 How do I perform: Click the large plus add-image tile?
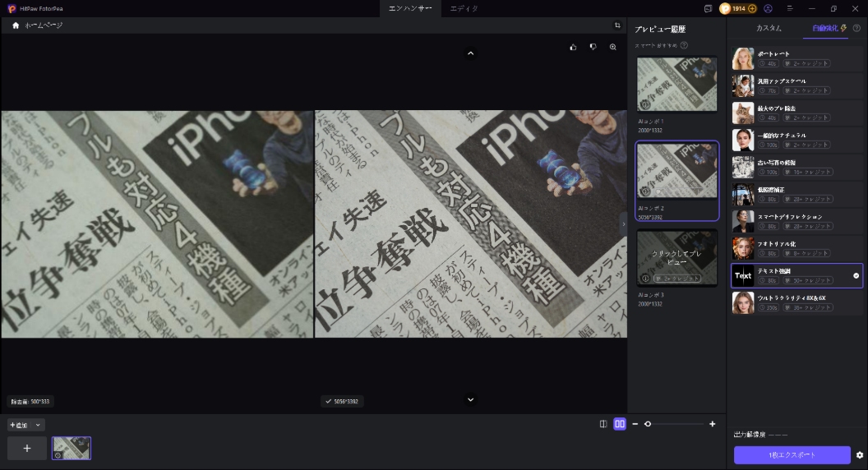[x=27, y=449]
